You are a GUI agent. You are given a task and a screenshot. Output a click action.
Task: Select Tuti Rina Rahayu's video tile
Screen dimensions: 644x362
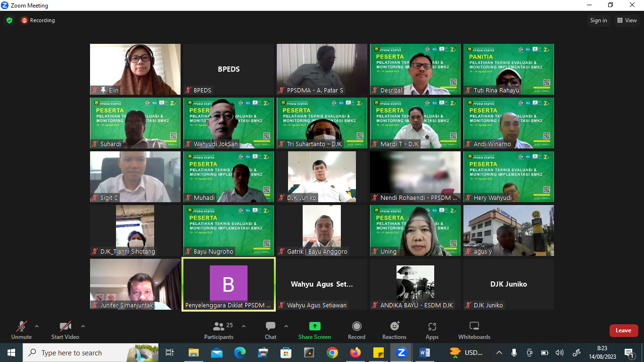pos(509,69)
